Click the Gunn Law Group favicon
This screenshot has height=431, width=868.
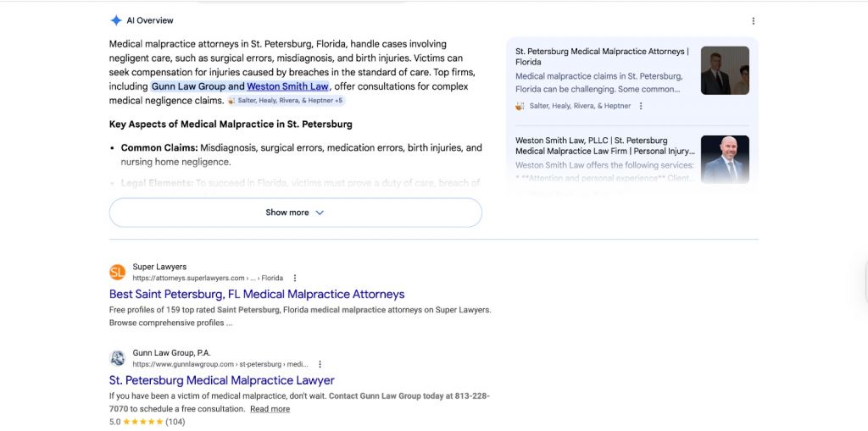(117, 358)
